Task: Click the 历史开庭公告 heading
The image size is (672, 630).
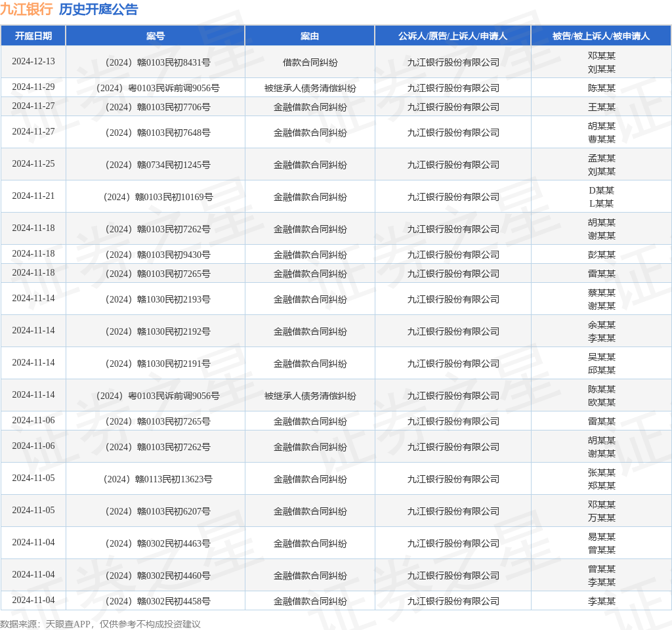Action: [x=98, y=9]
